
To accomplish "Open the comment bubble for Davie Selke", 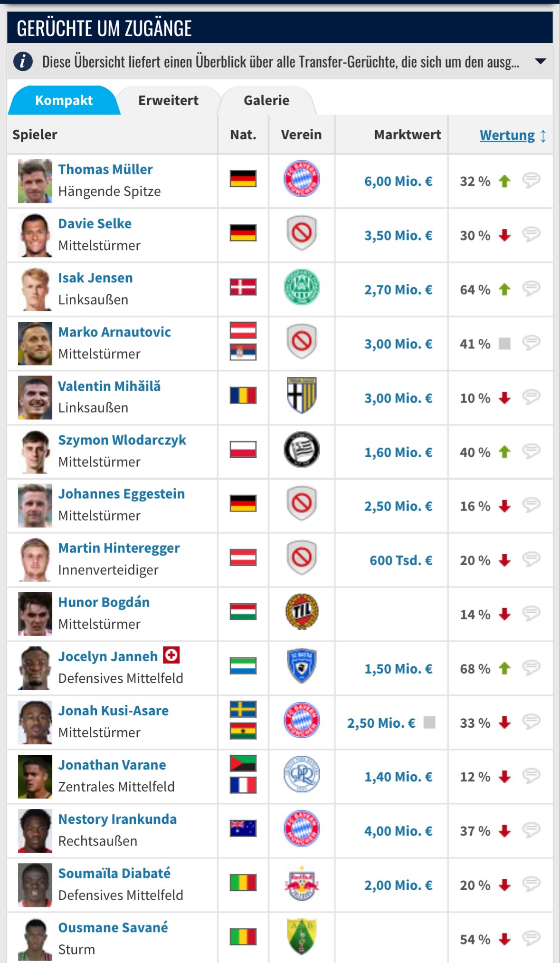I will (x=531, y=234).
